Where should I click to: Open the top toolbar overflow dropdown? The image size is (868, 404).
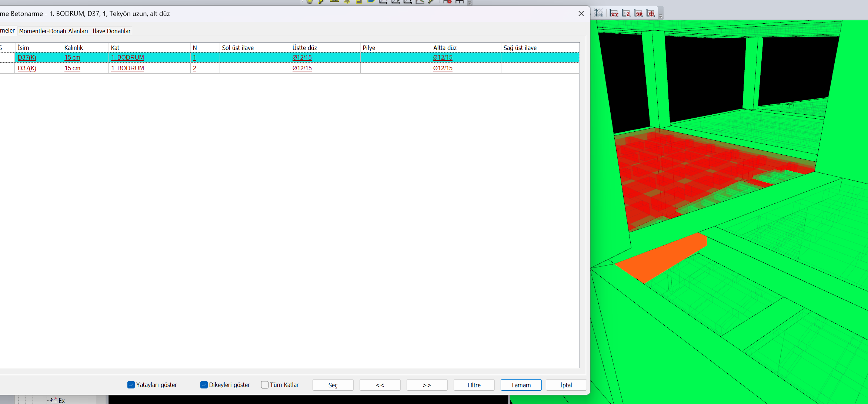point(470,3)
